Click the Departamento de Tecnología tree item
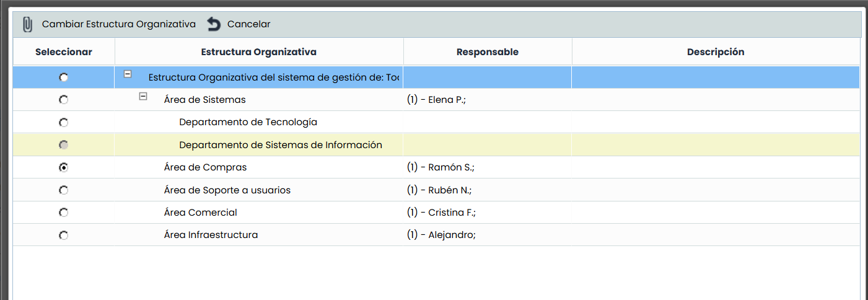 point(248,122)
